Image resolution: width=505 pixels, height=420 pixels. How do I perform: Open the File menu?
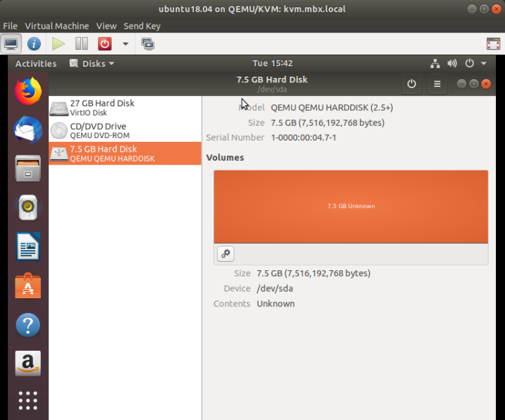tap(10, 26)
